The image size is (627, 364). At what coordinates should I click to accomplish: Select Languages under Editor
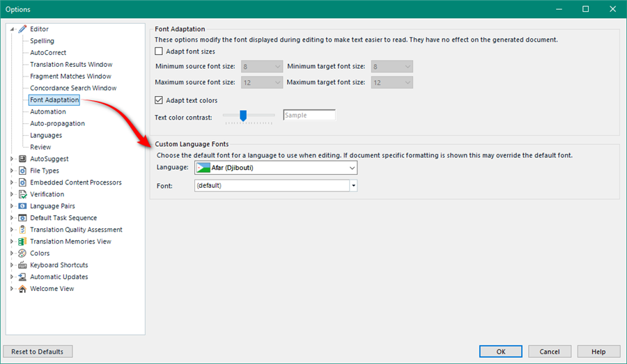coord(46,135)
